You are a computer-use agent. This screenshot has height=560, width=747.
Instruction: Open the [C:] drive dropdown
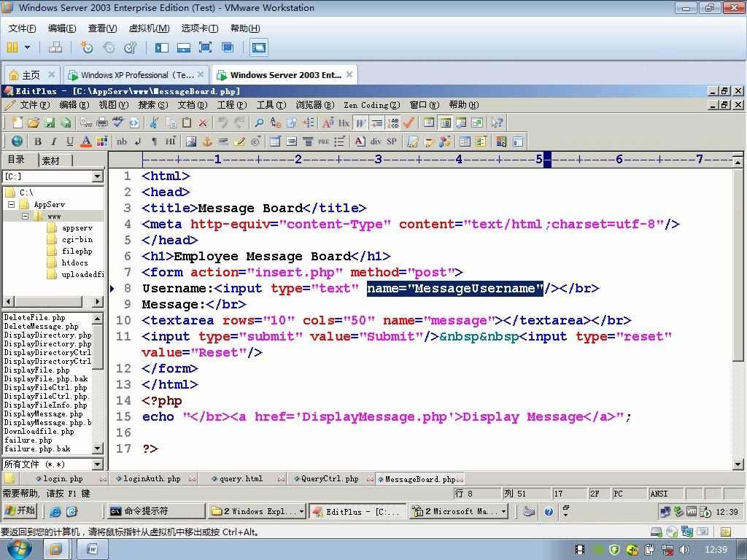click(x=97, y=176)
